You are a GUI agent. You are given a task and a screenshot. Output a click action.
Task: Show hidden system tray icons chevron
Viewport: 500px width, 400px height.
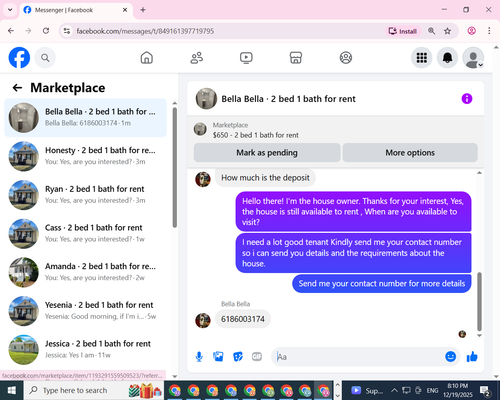coord(394,390)
